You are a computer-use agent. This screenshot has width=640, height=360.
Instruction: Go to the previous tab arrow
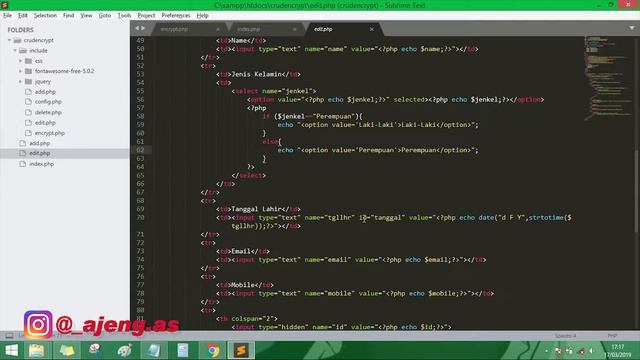click(137, 28)
